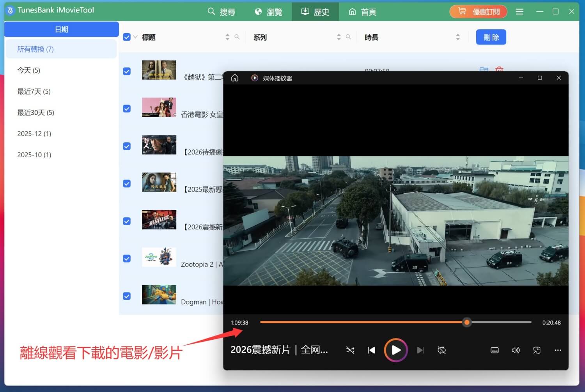Uncheck the Dogman row checkbox
The height and width of the screenshot is (392, 585).
coord(127,296)
